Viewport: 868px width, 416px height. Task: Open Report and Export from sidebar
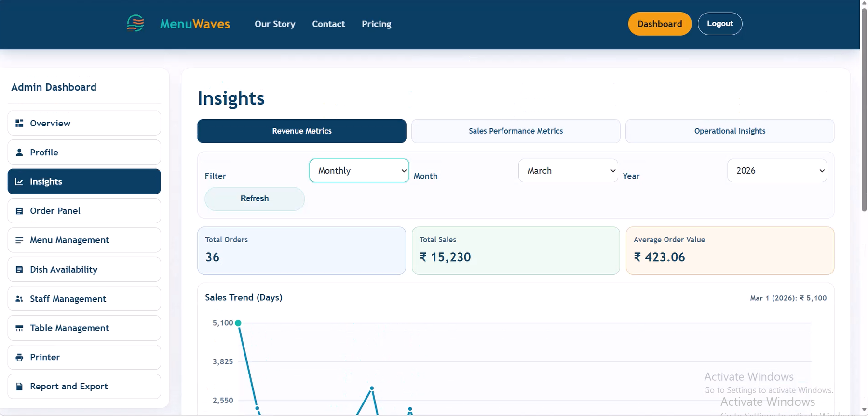tap(84, 387)
